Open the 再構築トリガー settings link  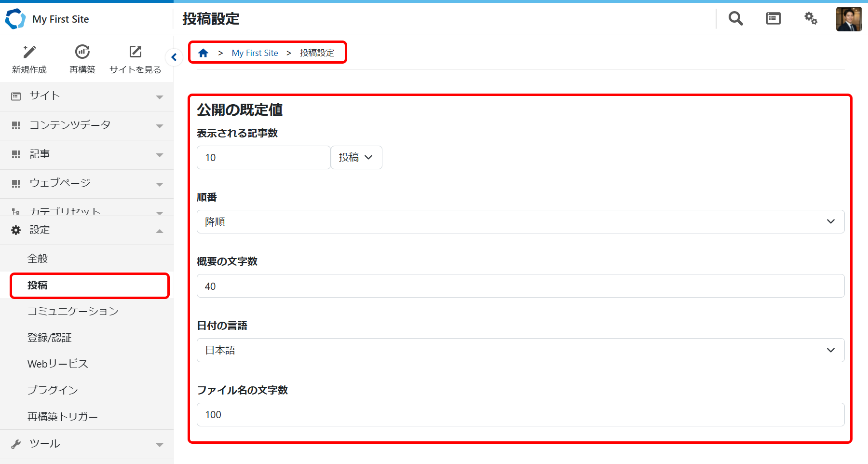63,417
